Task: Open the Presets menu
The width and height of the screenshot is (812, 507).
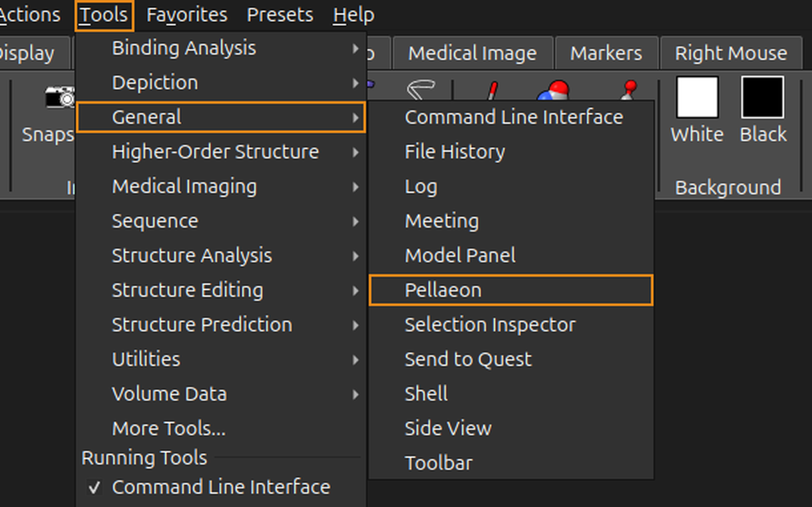Action: [280, 15]
